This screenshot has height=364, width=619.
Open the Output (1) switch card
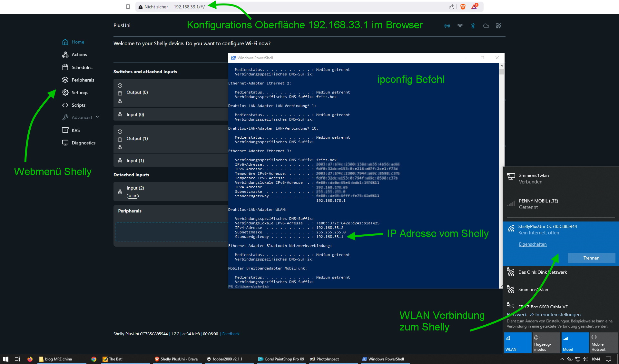pyautogui.click(x=171, y=139)
